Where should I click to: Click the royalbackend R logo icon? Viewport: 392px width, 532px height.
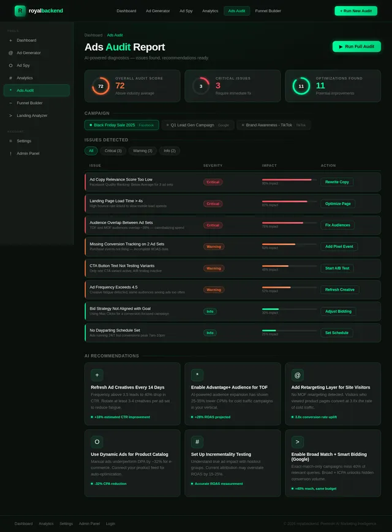point(20,11)
